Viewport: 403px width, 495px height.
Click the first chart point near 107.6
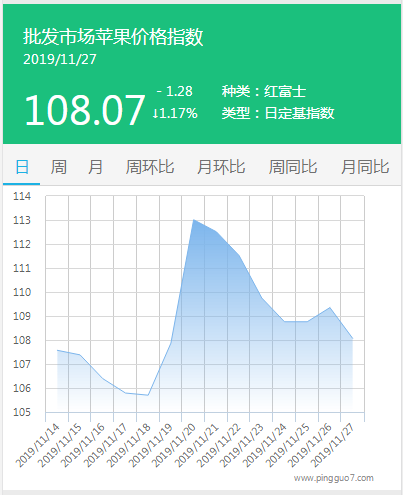pos(58,350)
